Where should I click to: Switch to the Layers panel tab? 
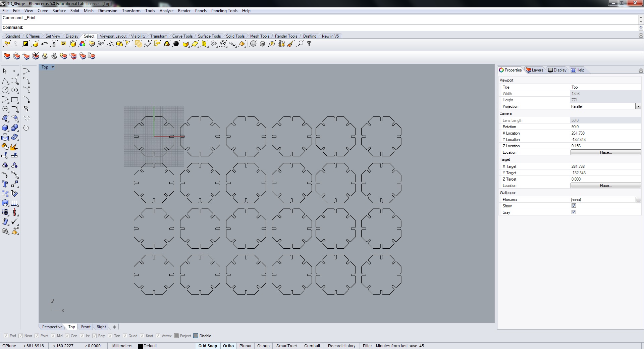pos(535,70)
